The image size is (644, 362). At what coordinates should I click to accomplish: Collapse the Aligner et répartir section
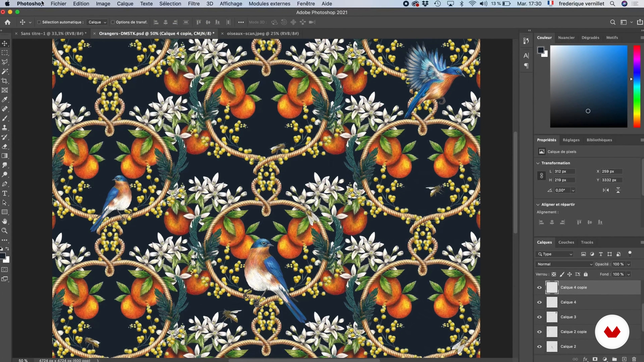(538, 204)
